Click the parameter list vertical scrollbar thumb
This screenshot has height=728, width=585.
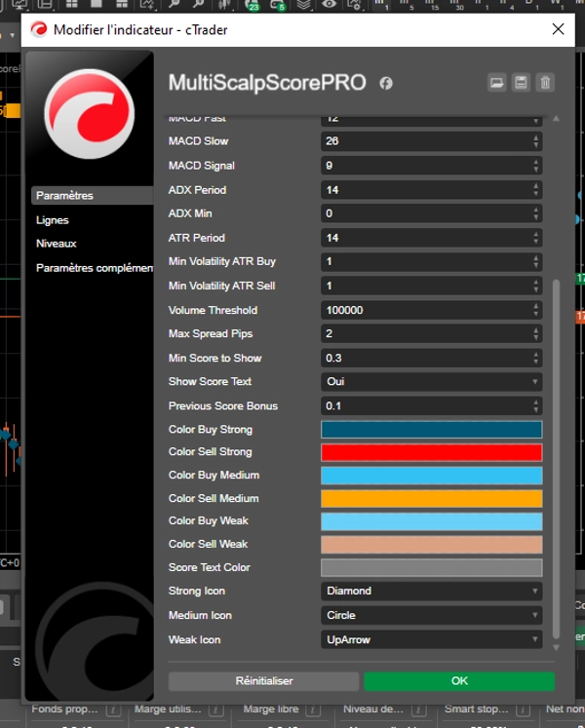[x=556, y=459]
